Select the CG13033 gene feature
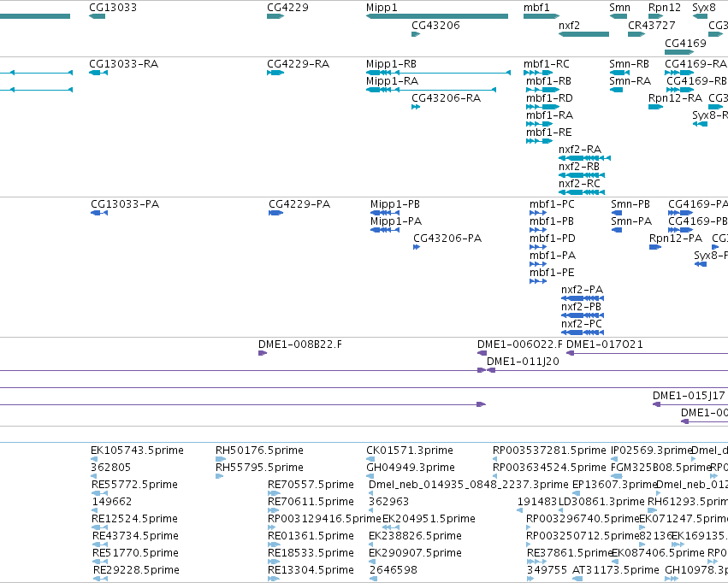This screenshot has width=728, height=583. (97, 16)
